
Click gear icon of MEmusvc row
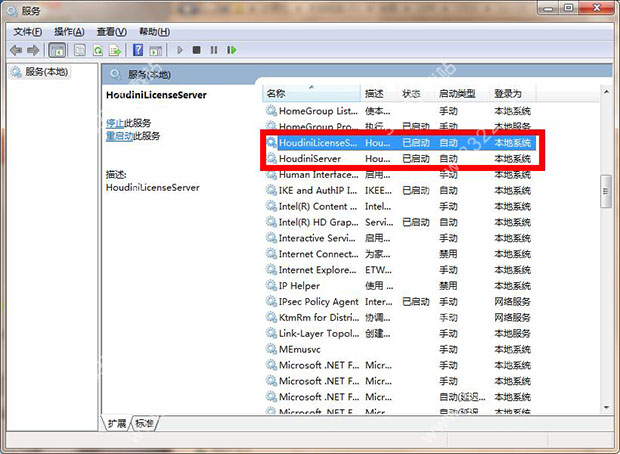271,349
